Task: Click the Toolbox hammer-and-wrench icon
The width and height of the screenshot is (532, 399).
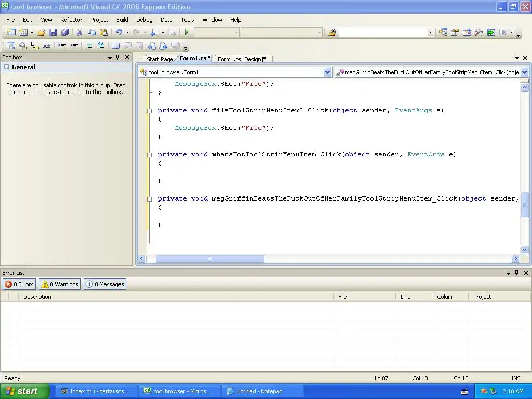Action: click(x=478, y=32)
